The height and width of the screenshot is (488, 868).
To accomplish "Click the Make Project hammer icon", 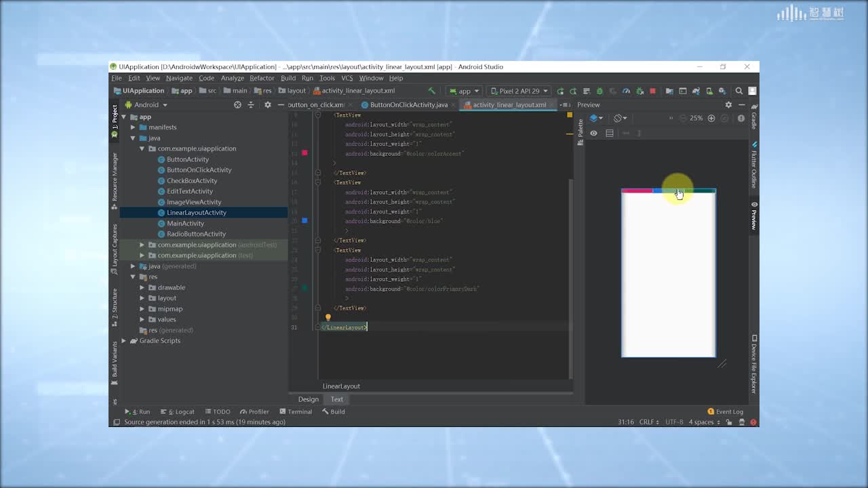I will [431, 91].
